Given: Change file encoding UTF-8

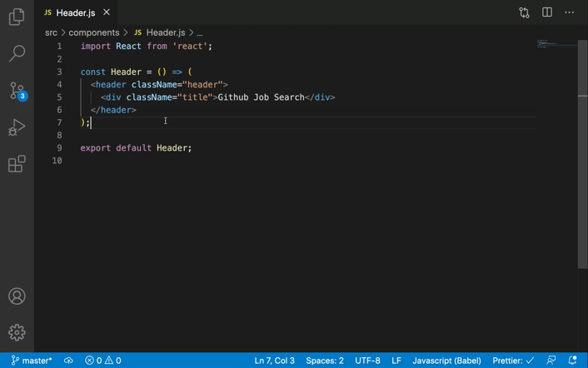Looking at the screenshot, I should [367, 361].
